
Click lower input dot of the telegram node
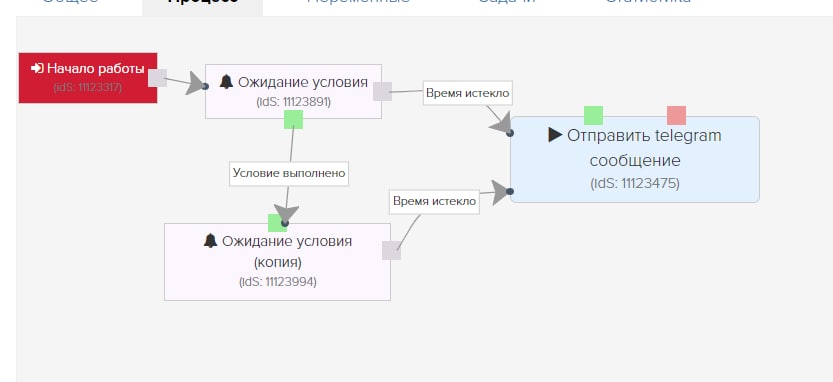point(510,191)
